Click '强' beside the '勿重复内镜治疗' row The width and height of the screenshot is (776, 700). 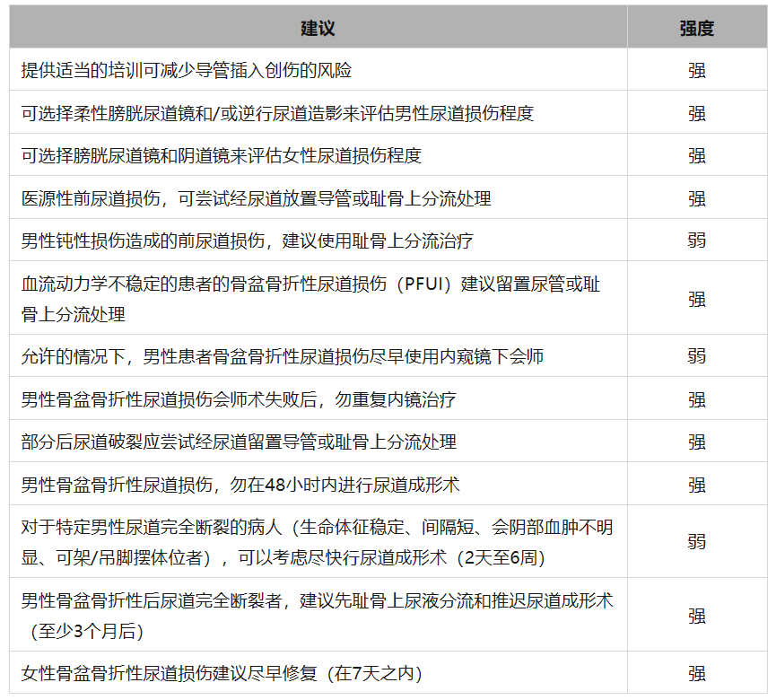(697, 399)
